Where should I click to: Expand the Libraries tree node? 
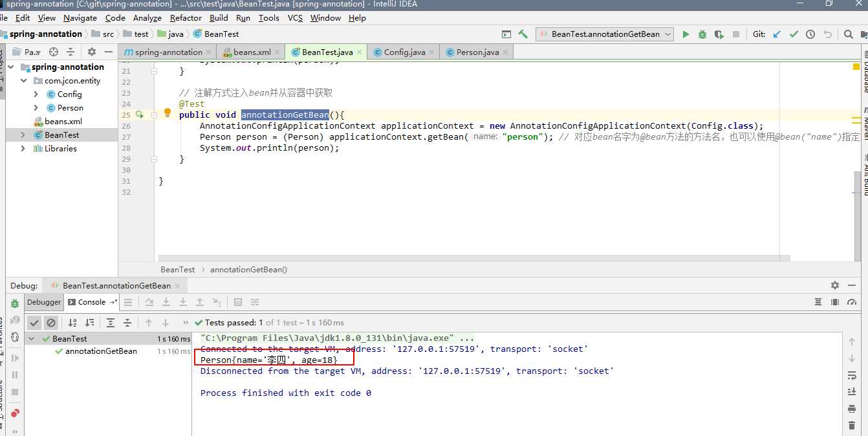tap(23, 148)
